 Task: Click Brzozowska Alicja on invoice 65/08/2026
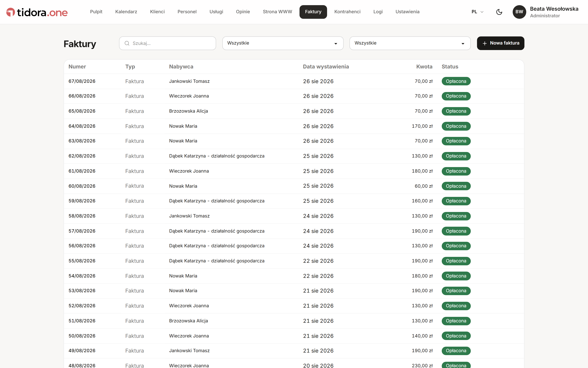(189, 111)
